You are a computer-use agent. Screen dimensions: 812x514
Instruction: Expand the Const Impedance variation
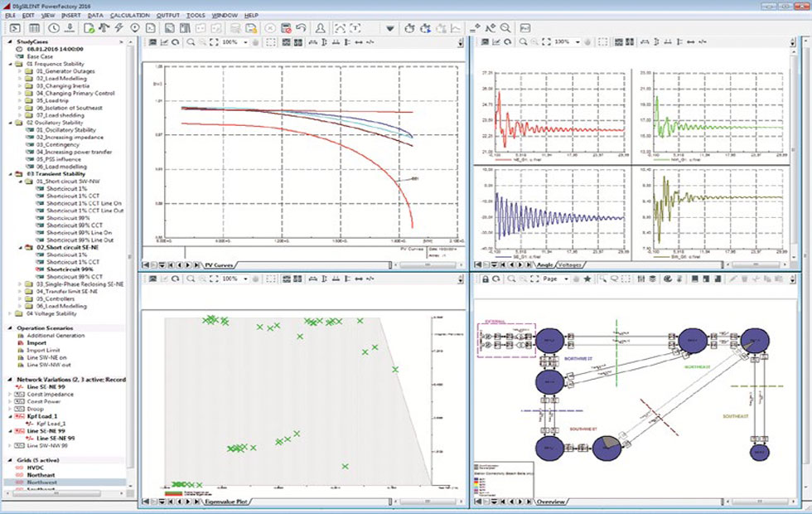click(10, 395)
